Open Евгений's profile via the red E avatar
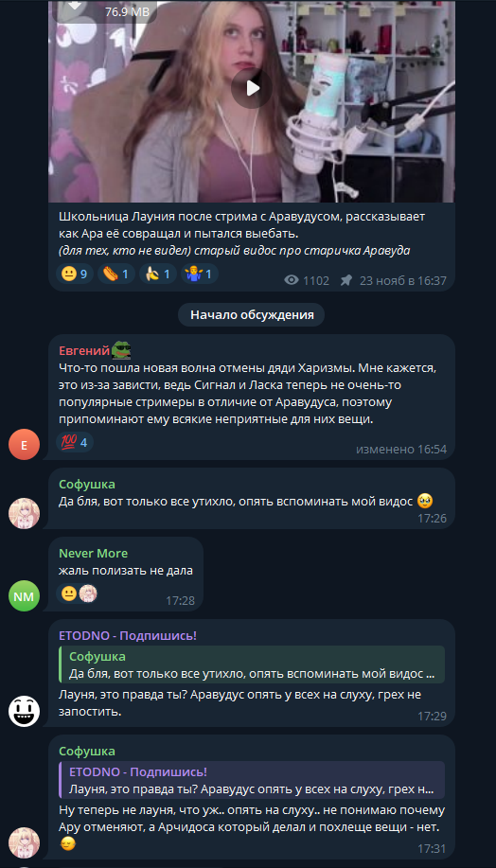Image resolution: width=496 pixels, height=868 pixels. tap(24, 444)
